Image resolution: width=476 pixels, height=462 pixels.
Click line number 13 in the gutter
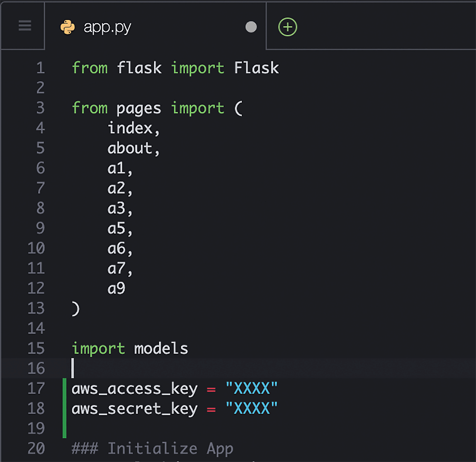(x=36, y=308)
